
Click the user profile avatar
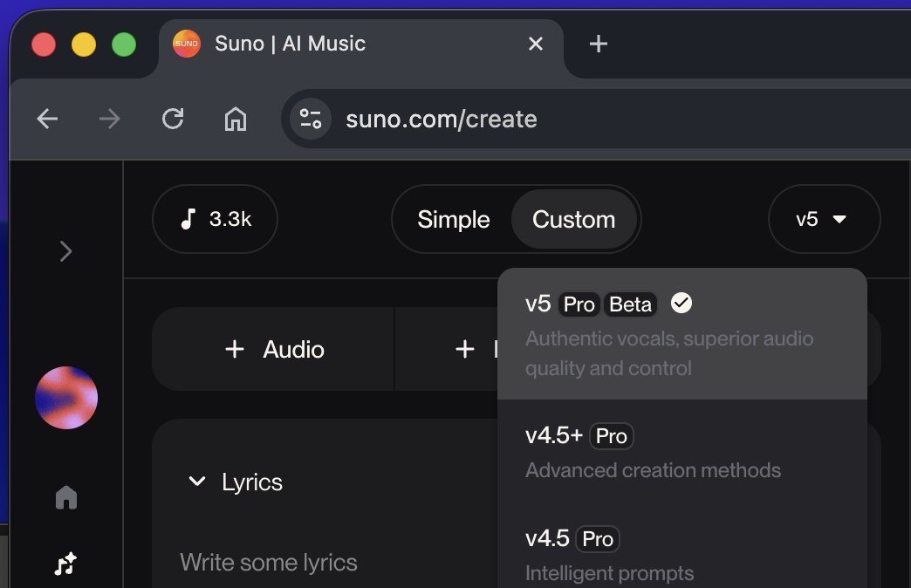pyautogui.click(x=66, y=398)
